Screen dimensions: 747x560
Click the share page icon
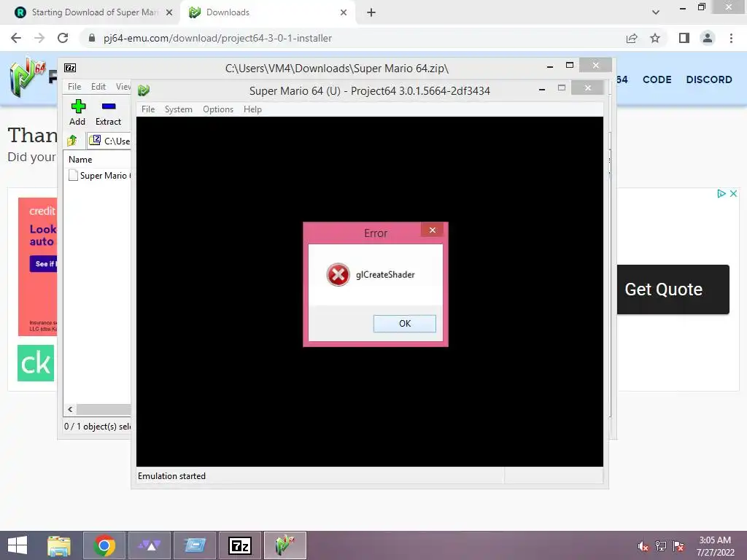point(632,38)
